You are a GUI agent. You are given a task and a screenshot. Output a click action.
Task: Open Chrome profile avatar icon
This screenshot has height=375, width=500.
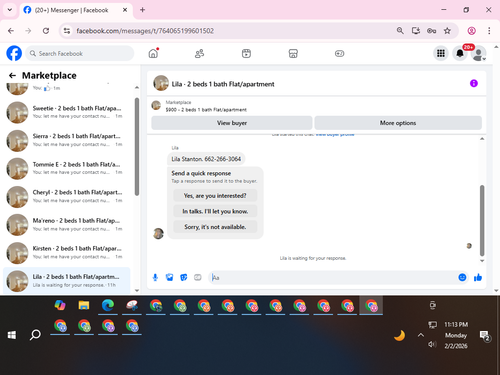[471, 31]
